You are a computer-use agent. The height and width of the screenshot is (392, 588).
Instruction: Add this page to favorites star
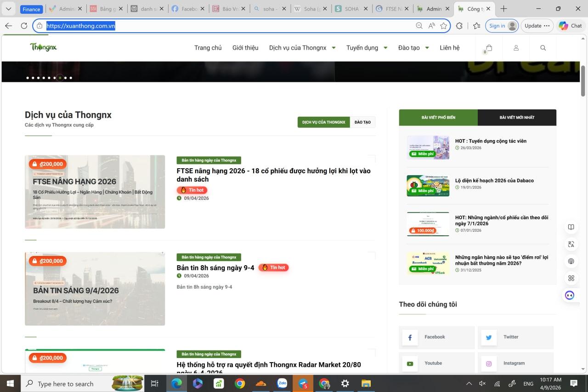click(x=443, y=26)
